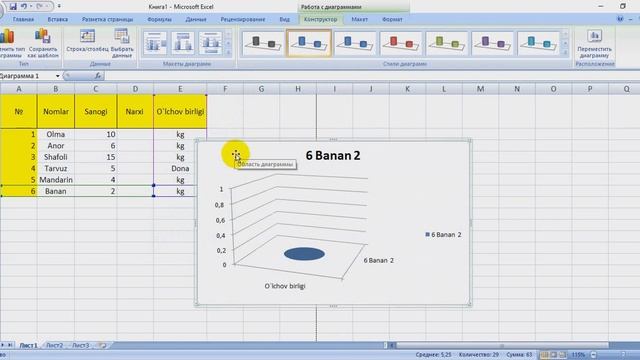This screenshot has height=360, width=640.
Task: Choose the third chart layout thumbnail
Action: pyautogui.click(x=211, y=43)
